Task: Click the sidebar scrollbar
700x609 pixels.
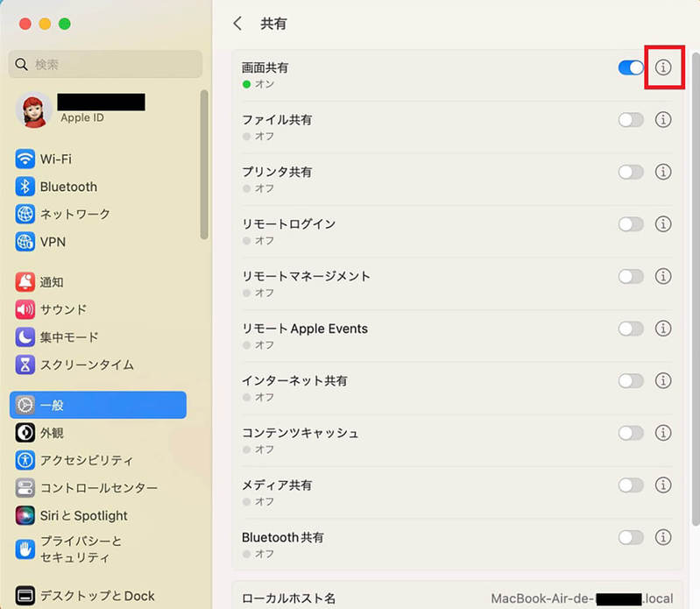Action: 204,165
